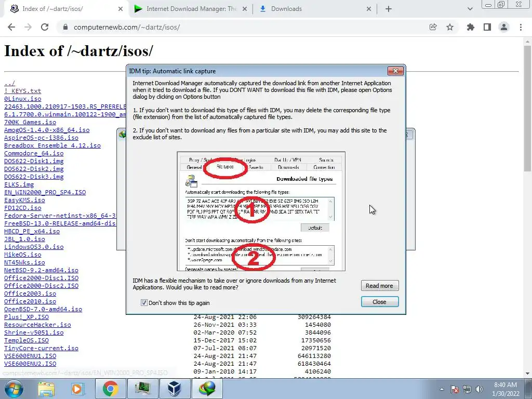Open the volume speaker tray icon
The width and height of the screenshot is (532, 399).
pyautogui.click(x=479, y=390)
